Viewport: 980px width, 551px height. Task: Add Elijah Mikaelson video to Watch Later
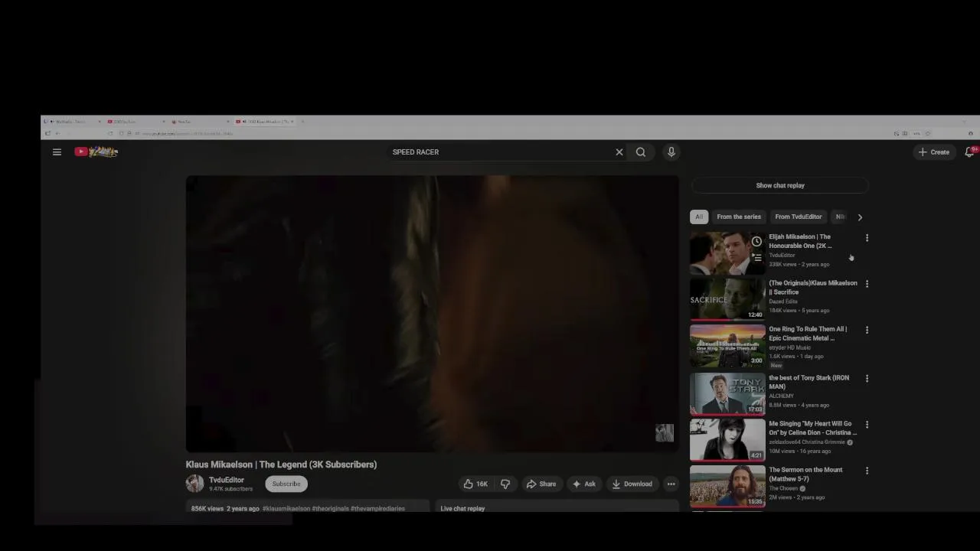pyautogui.click(x=756, y=242)
